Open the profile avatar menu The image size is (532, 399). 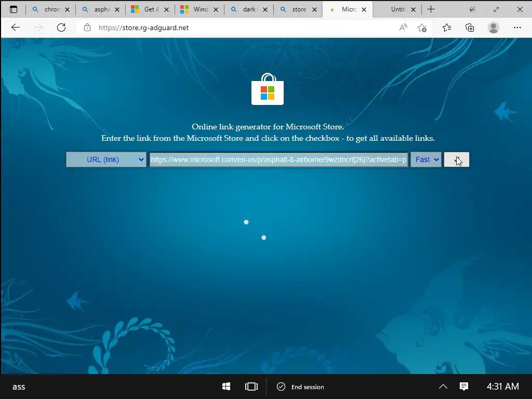tap(494, 28)
